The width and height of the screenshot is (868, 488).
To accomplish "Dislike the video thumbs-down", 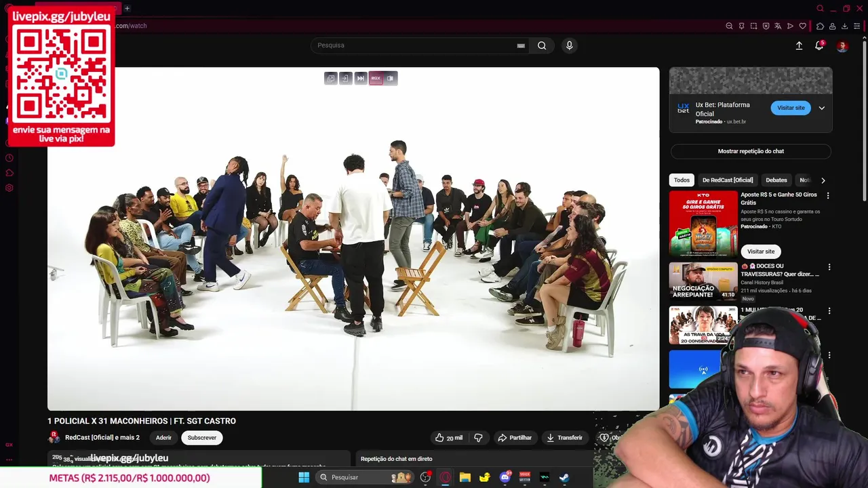I will click(479, 438).
